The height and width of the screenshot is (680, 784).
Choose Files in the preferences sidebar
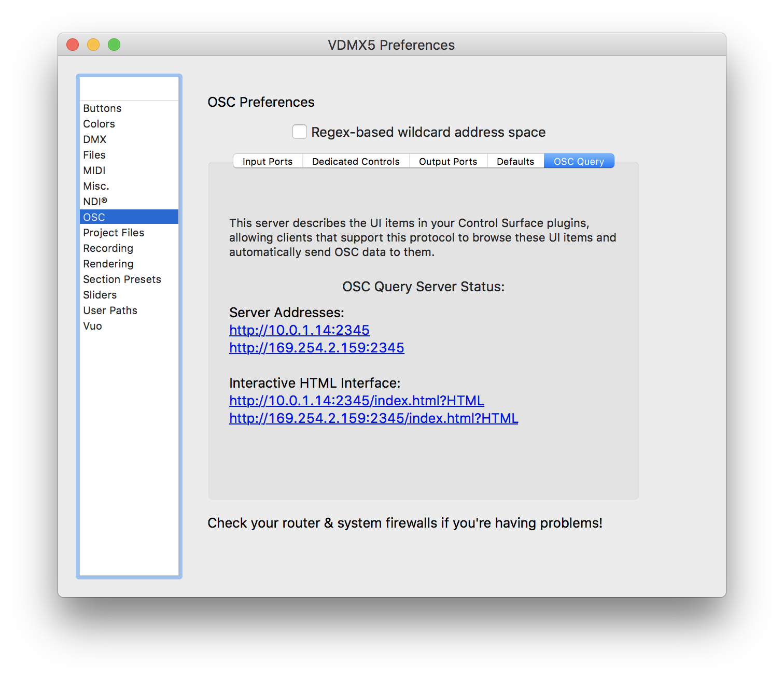(x=129, y=155)
